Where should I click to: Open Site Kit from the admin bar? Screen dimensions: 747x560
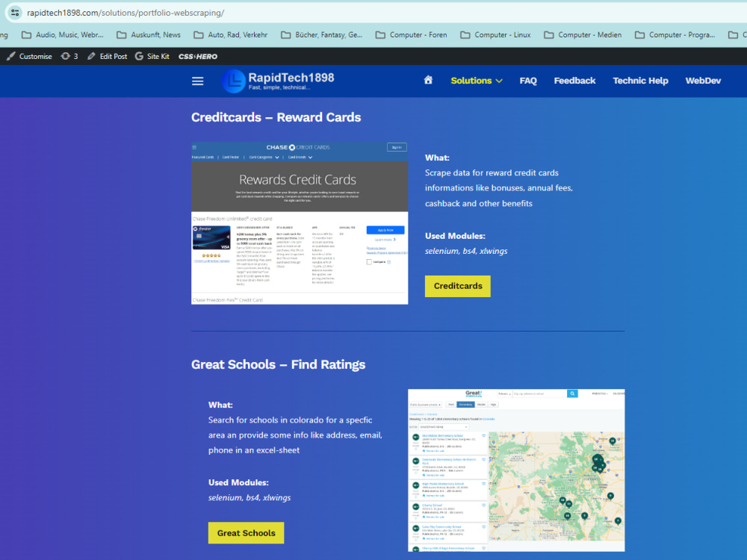coord(152,56)
